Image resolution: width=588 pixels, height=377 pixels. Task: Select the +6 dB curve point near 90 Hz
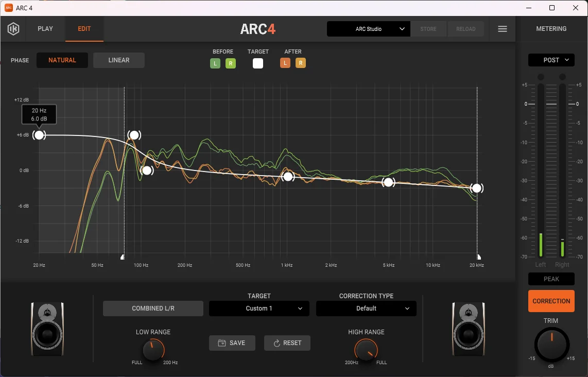click(134, 135)
